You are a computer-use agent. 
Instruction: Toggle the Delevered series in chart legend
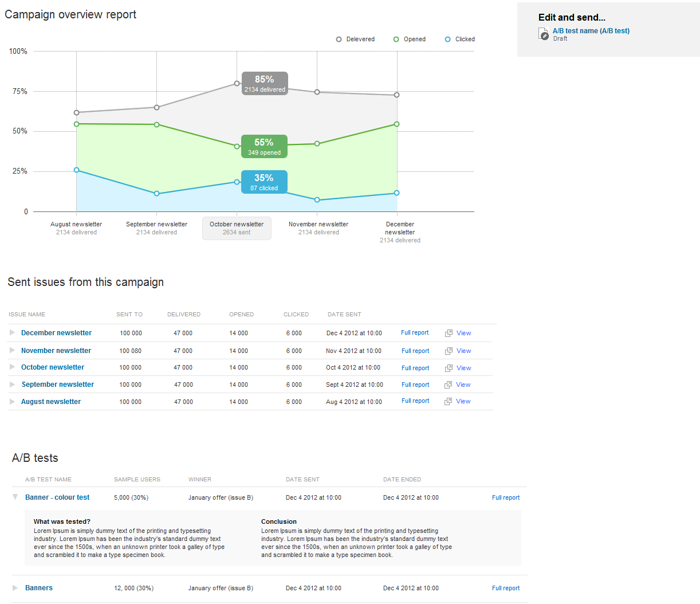(355, 40)
